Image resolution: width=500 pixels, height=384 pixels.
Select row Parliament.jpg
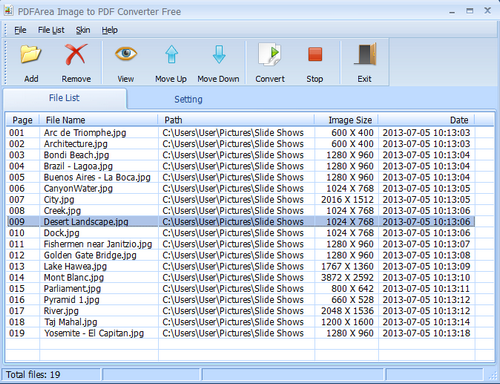point(241,289)
